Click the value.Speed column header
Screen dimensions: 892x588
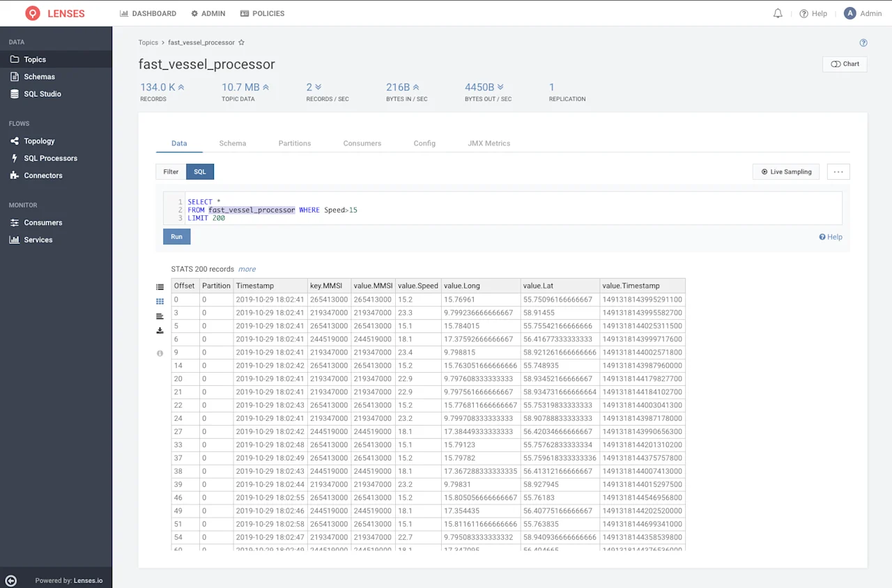pos(418,286)
